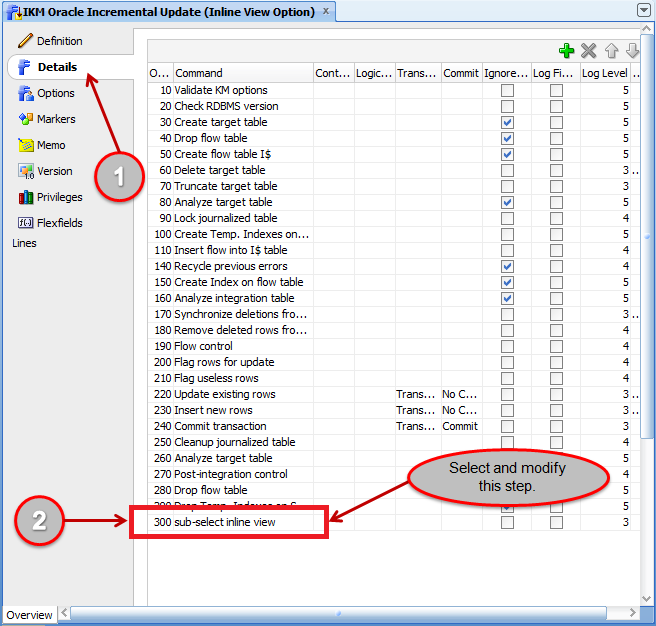Click the delete X icon in toolbar
The width and height of the screenshot is (656, 626).
pyautogui.click(x=588, y=51)
